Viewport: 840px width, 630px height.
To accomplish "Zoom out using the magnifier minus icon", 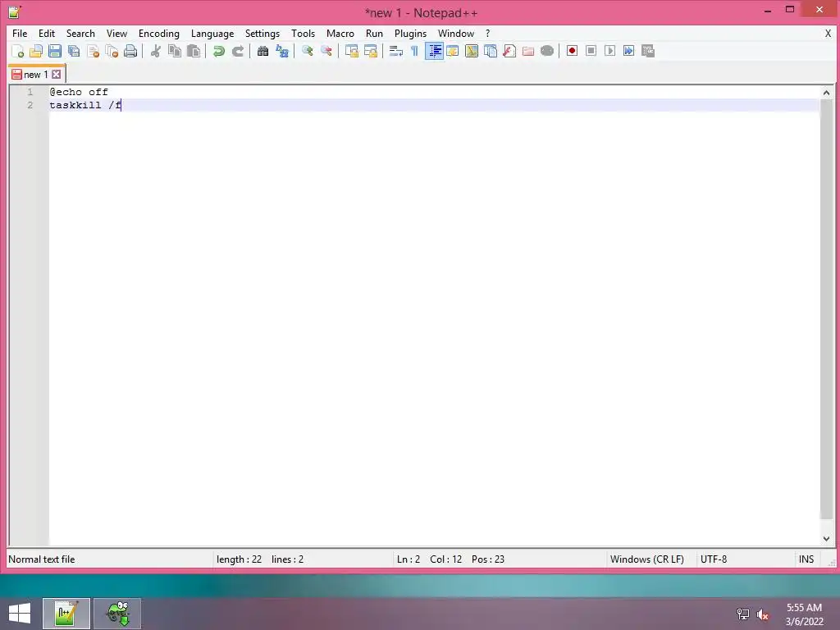I will (326, 51).
